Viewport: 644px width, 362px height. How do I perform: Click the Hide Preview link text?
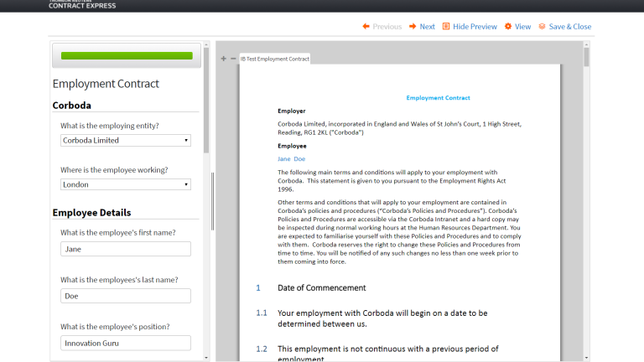(475, 27)
